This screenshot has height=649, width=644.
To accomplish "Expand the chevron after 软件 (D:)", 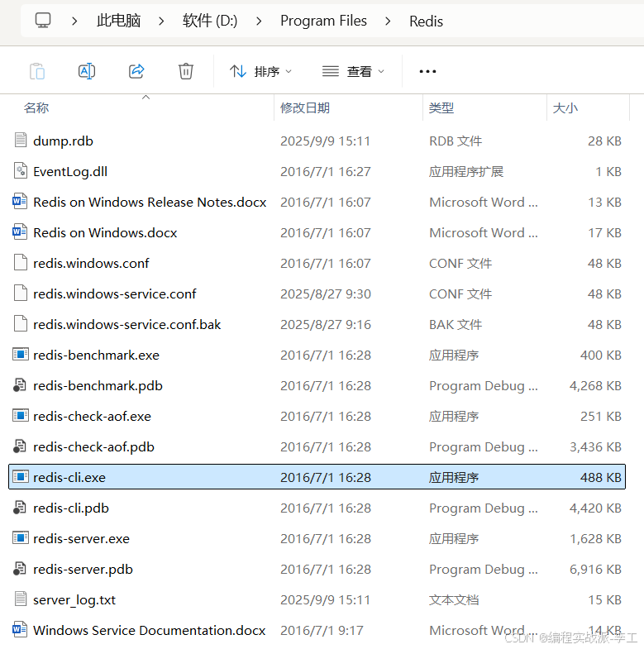I will [259, 21].
